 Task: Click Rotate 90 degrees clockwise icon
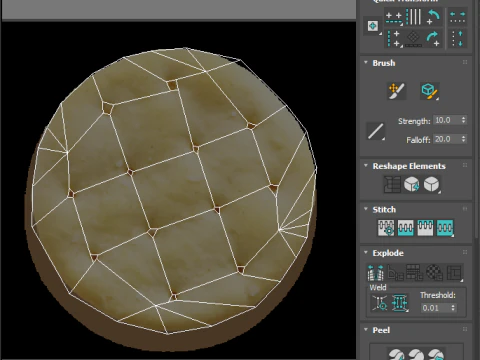[x=433, y=39]
